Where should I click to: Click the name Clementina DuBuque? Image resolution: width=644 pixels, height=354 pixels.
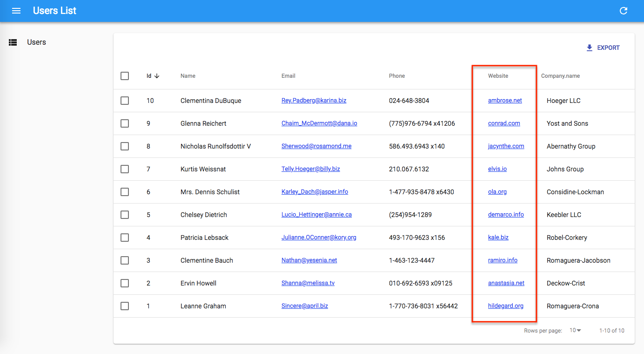(211, 101)
